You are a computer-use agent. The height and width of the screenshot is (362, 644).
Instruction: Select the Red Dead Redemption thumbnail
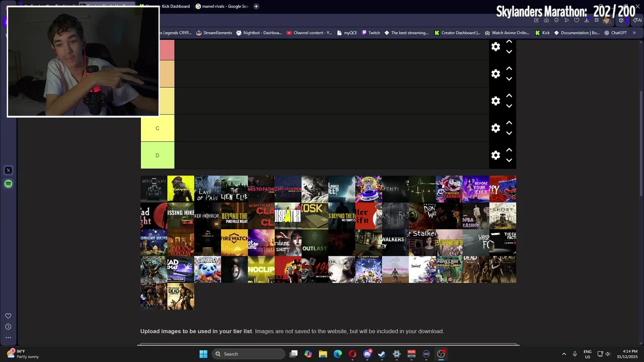[288, 269]
